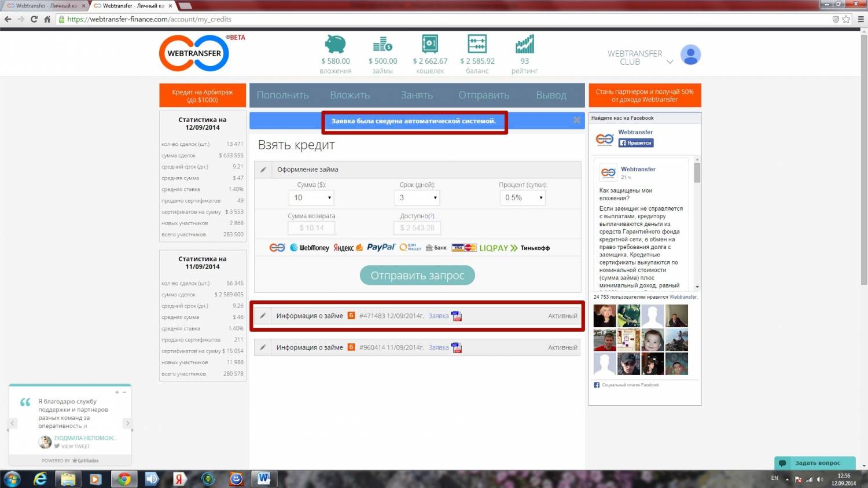The height and width of the screenshot is (488, 868).
Task: Click the Тинькофф logo
Action: point(535,248)
